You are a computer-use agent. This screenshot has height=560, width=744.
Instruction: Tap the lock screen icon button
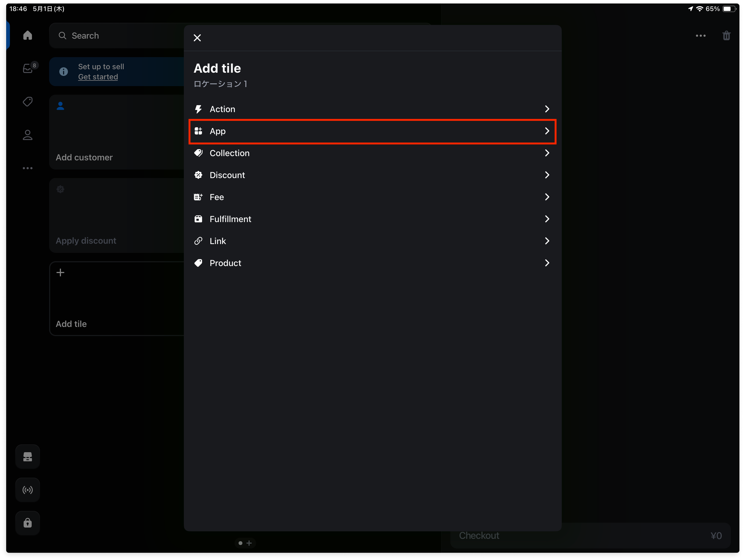coord(28,523)
